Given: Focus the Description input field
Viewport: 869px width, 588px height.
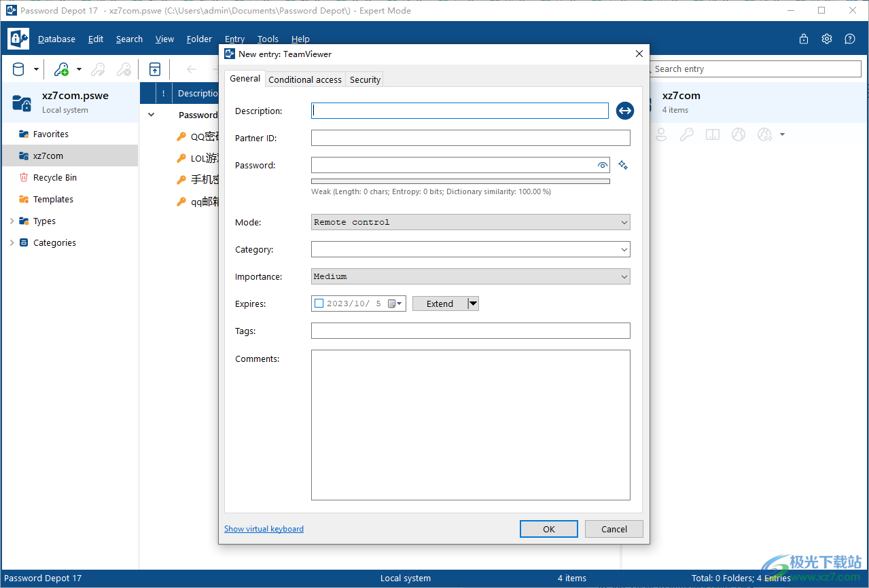Looking at the screenshot, I should (x=460, y=111).
